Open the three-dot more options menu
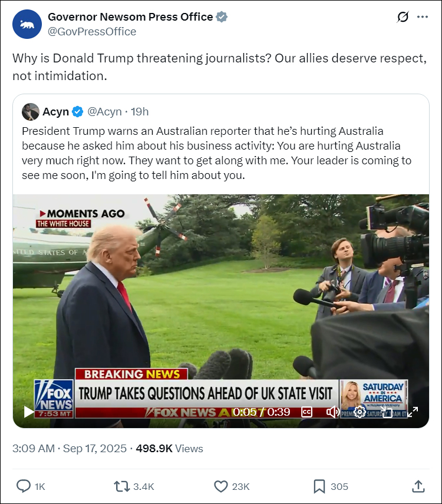Screen dimensions: 442x504 (x=423, y=16)
